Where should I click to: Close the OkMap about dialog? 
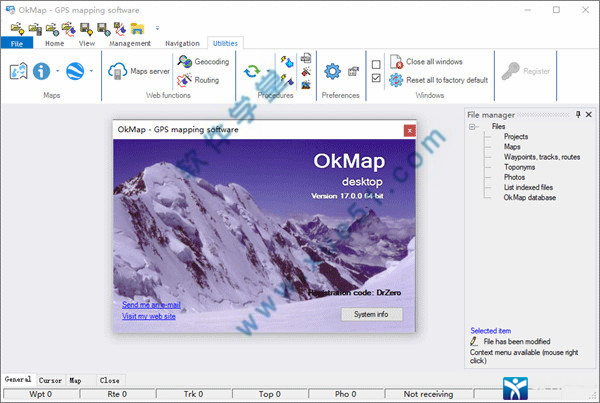[409, 131]
